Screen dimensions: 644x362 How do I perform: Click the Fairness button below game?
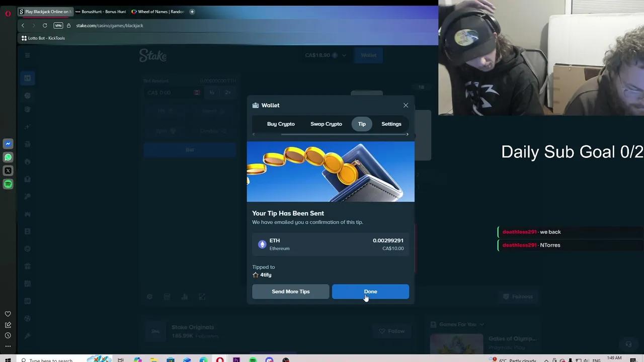[518, 297]
